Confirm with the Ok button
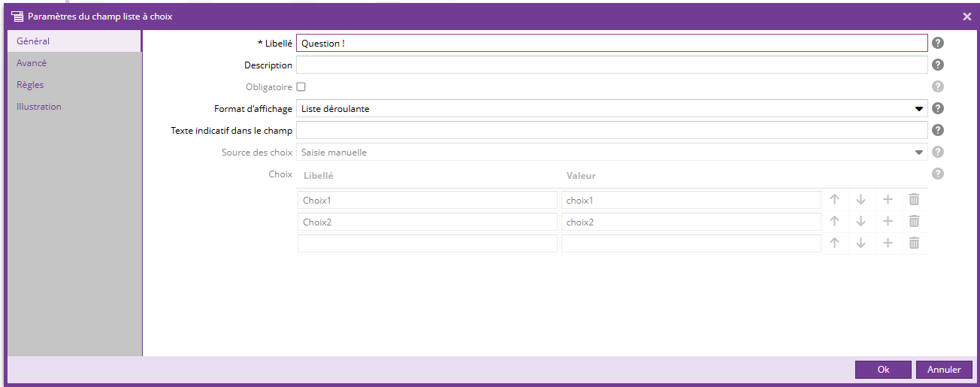The image size is (980, 387). click(x=883, y=370)
